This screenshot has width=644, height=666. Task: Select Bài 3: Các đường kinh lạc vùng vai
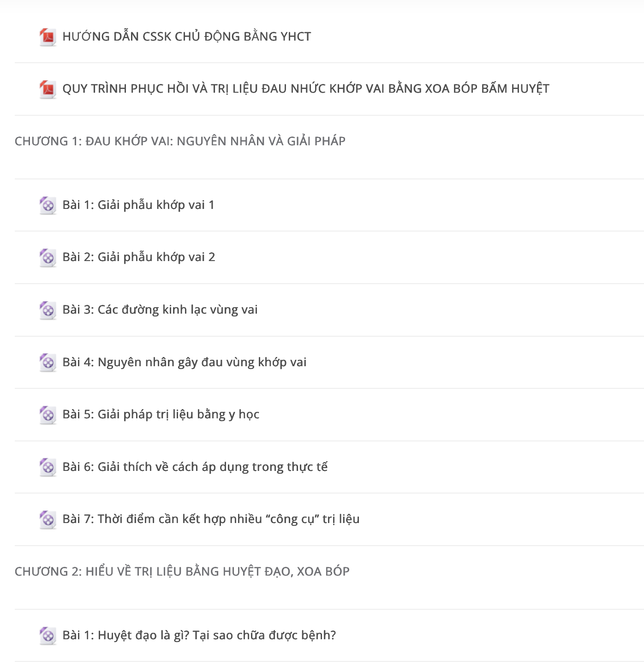click(x=160, y=309)
